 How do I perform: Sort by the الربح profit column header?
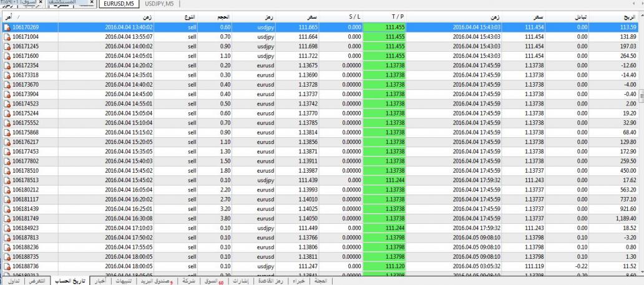click(613, 17)
